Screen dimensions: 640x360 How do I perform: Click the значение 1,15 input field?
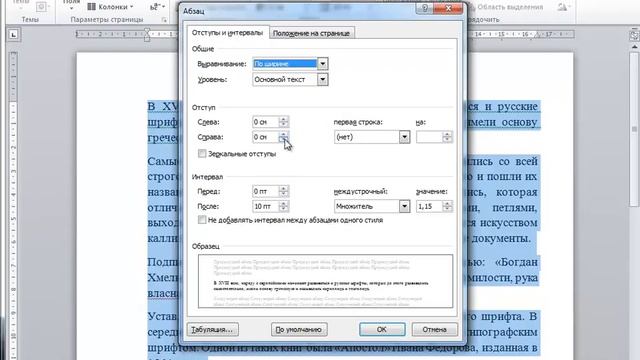coord(429,207)
